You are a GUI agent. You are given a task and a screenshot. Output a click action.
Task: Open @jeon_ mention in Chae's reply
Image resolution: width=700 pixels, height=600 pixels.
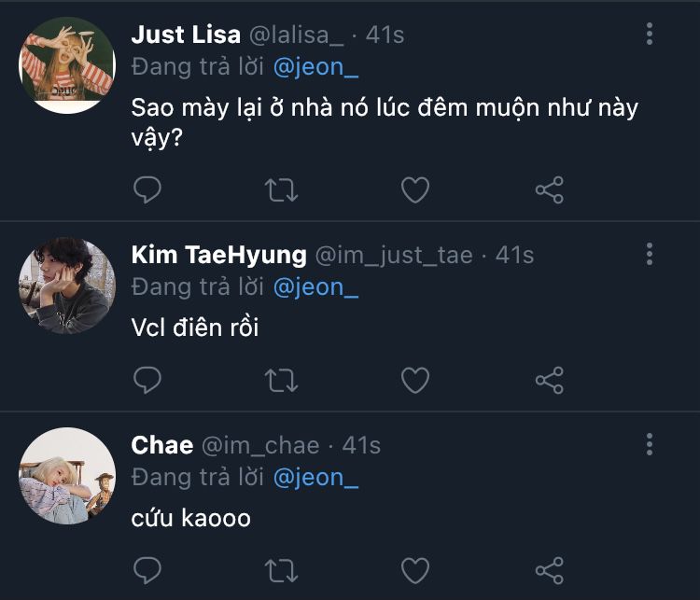tap(315, 478)
